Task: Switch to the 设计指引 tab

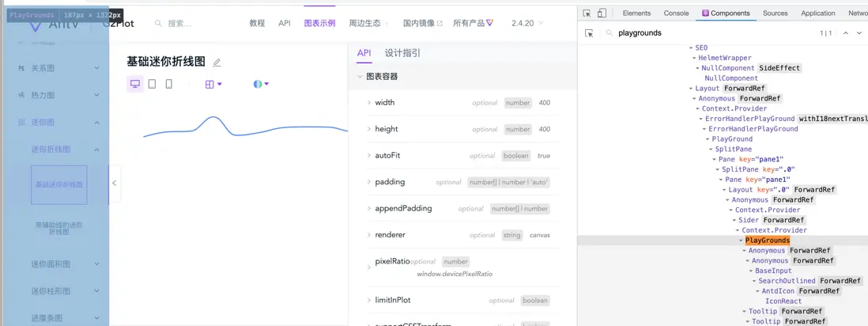Action: point(402,53)
